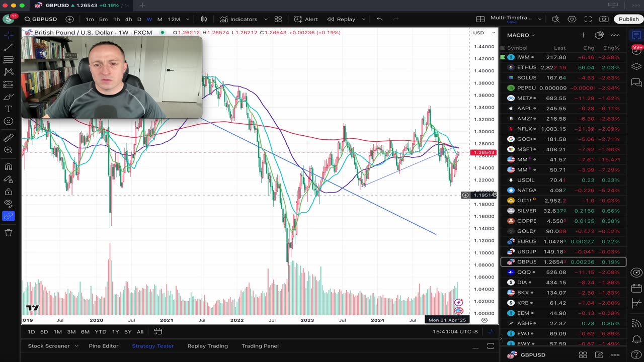Open the Trading Panel tab
Screen dimensions: 644x362
coord(260,346)
